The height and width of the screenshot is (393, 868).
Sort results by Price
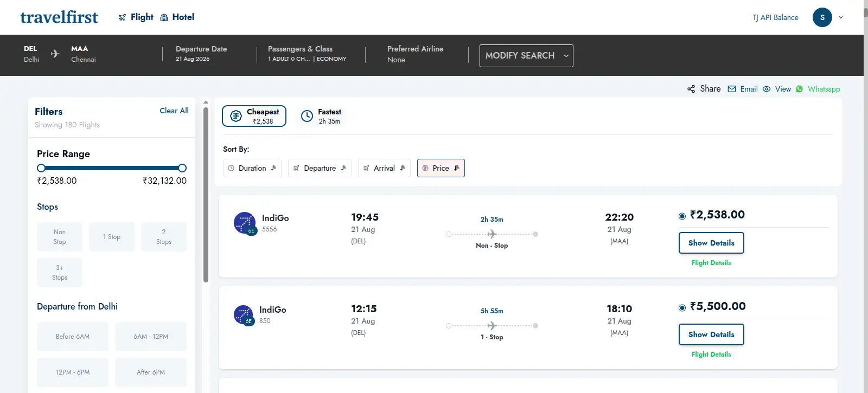coord(441,168)
